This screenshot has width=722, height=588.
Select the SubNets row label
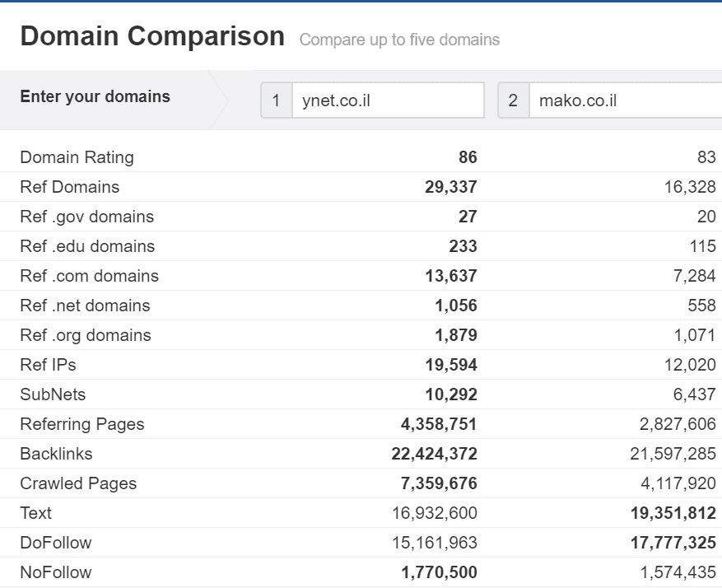tap(53, 394)
